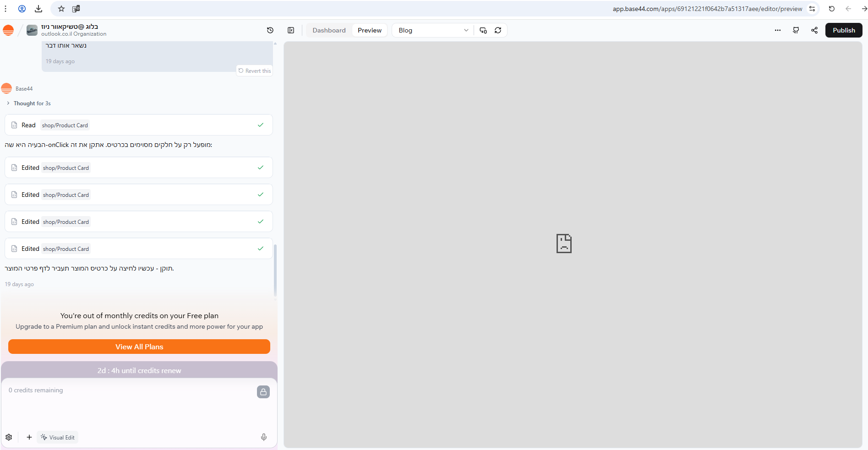Click Revert this on the message
This screenshot has height=450, width=868.
coord(255,71)
